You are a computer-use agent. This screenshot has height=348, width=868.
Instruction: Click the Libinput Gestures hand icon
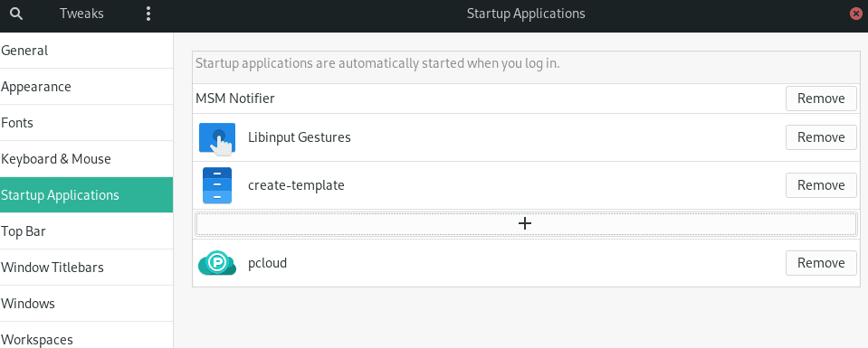coord(217,138)
